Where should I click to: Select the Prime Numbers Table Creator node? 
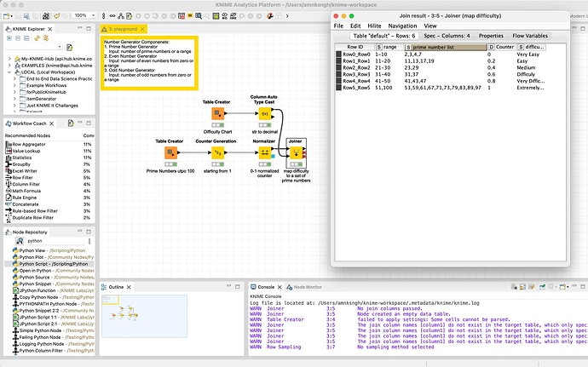(170, 152)
